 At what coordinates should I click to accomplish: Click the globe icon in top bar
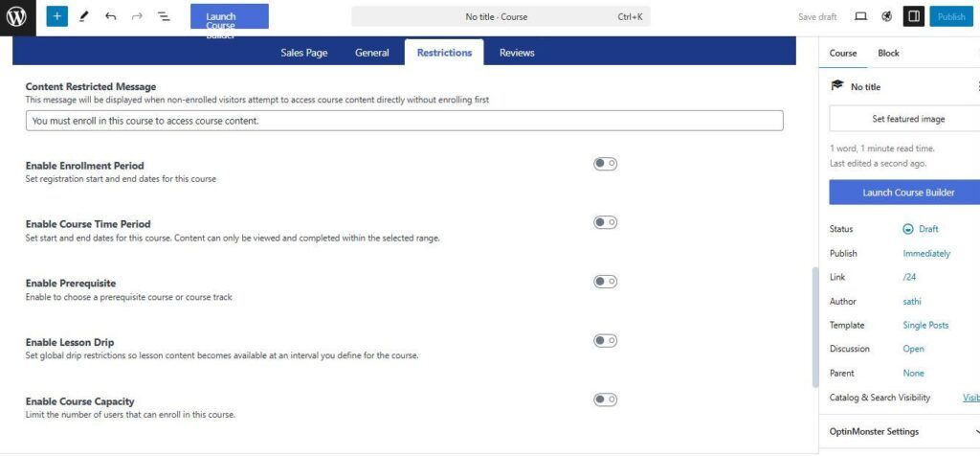pos(887,17)
